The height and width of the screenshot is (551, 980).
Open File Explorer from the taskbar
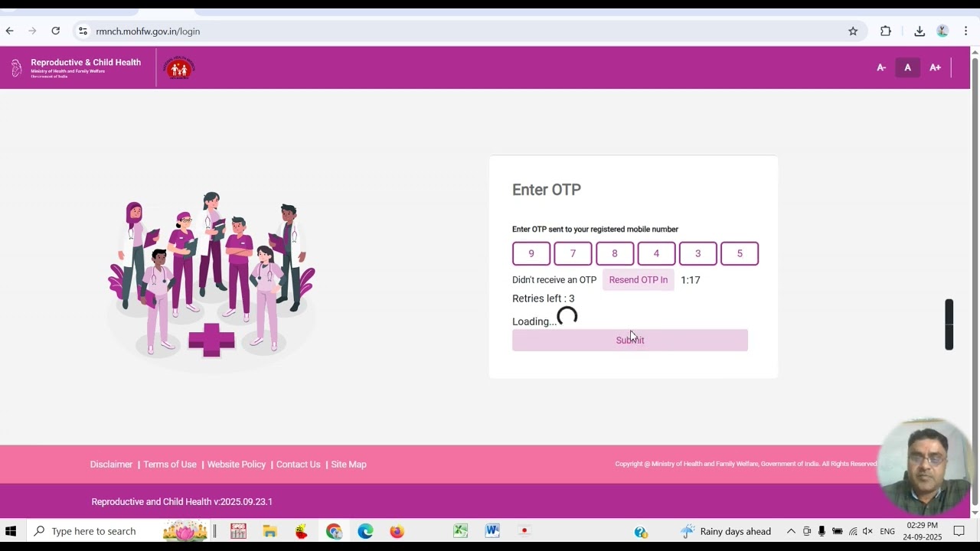click(x=269, y=531)
